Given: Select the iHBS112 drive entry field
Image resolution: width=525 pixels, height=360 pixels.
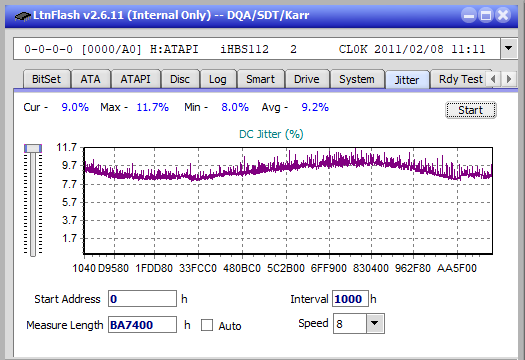Looking at the screenshot, I should click(257, 49).
